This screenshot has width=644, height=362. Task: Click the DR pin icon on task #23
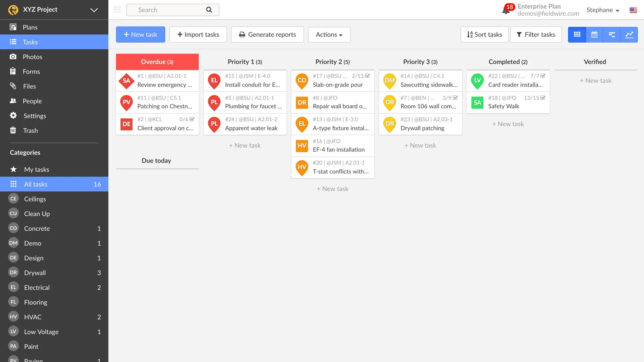point(390,124)
